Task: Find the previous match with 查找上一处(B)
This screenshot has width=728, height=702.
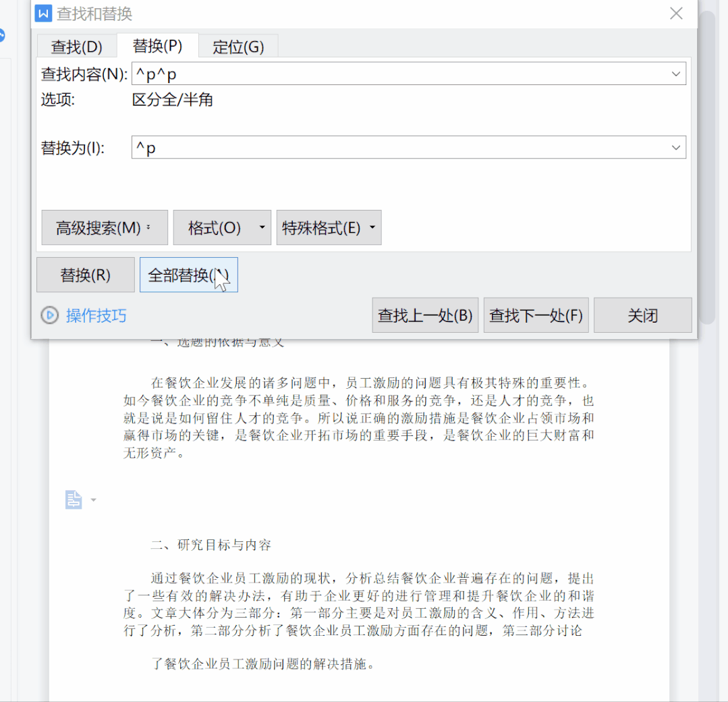Action: click(x=425, y=315)
